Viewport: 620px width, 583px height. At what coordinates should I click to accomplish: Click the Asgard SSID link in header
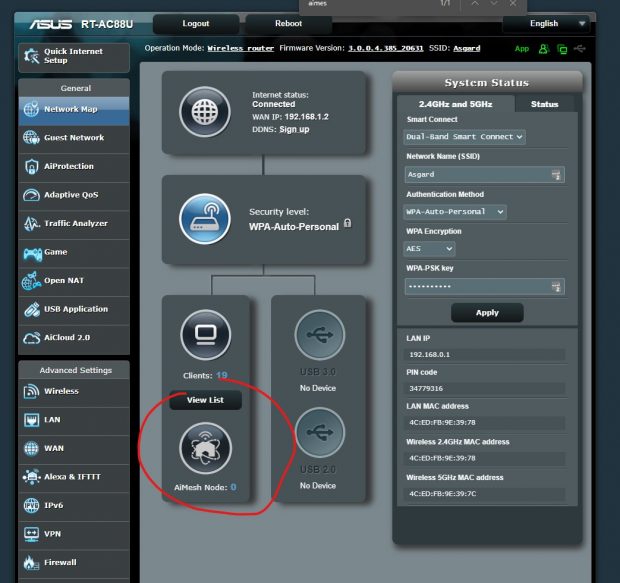(x=467, y=48)
